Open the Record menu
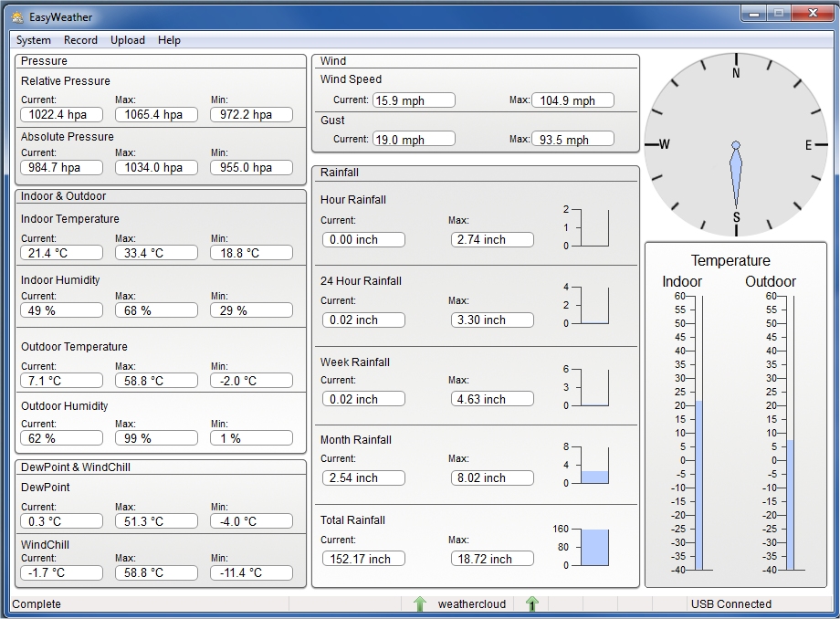This screenshot has height=619, width=840. click(80, 40)
